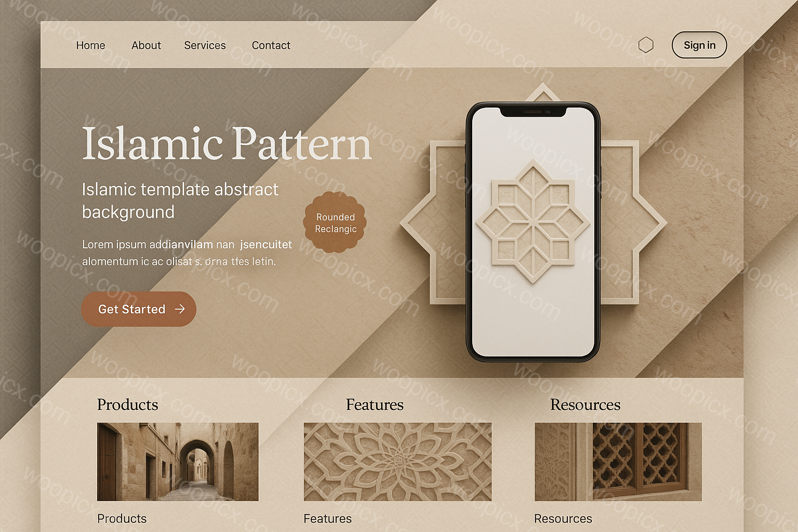Go to the About page
798x532 pixels.
(146, 45)
